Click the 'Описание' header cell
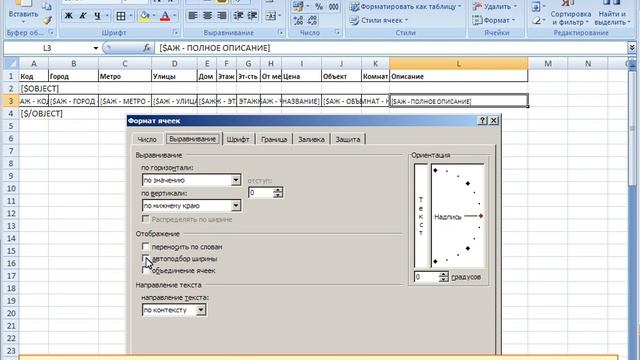Image resolution: width=640 pixels, height=360 pixels. click(x=458, y=76)
